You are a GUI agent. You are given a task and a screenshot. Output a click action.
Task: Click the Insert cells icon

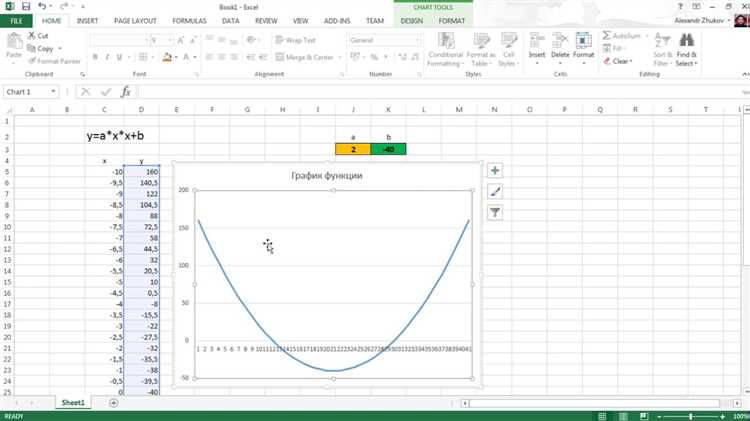(537, 41)
